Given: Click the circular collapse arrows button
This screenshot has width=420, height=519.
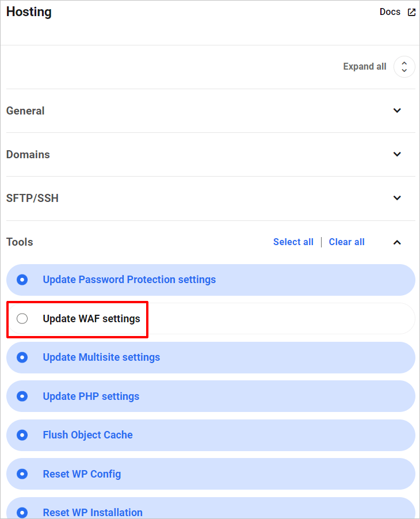Looking at the screenshot, I should pos(404,67).
